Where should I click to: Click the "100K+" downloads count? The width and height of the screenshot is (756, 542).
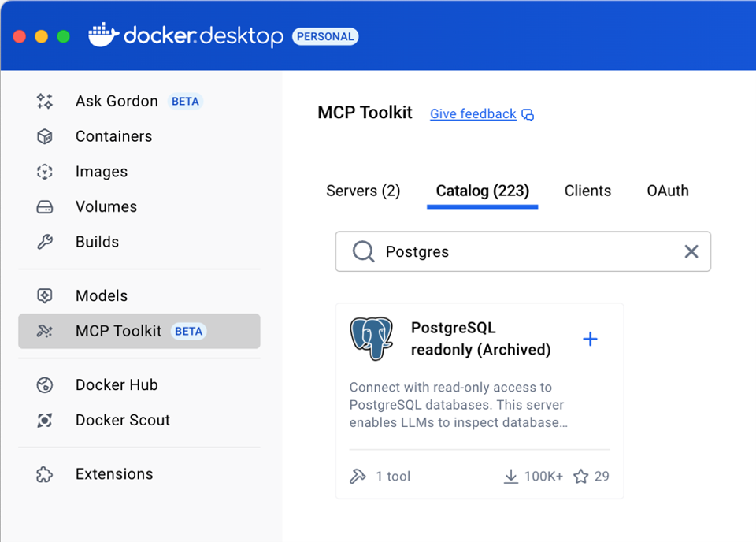point(543,477)
